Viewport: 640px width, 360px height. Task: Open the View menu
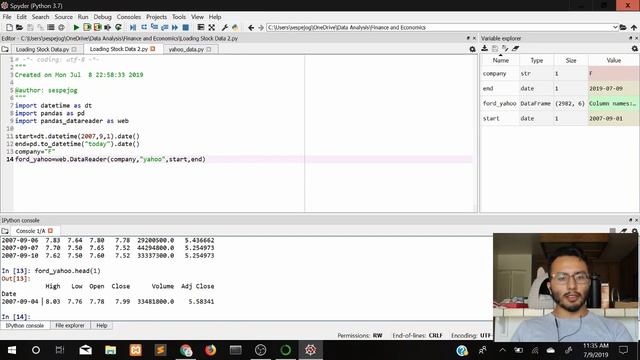197,17
